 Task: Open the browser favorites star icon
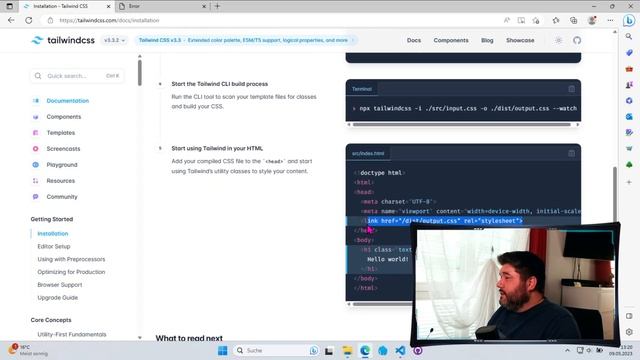tap(556, 20)
